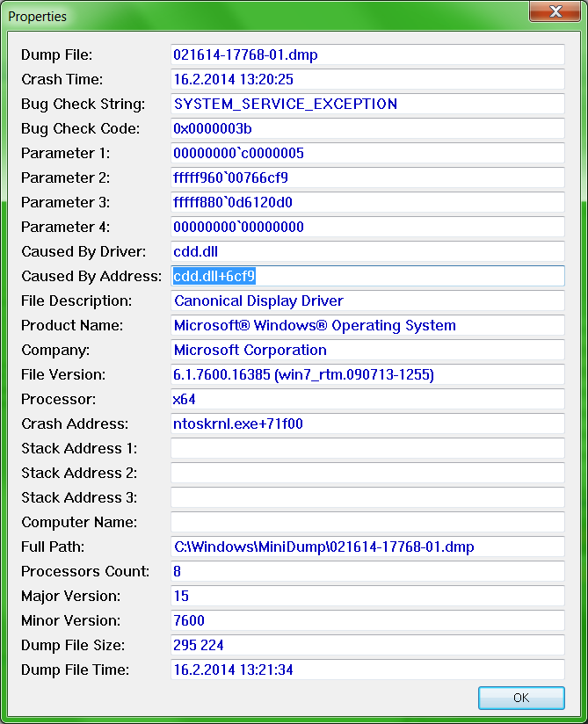Focus the Bug Check Code field
The height and width of the screenshot is (724, 588).
click(367, 128)
